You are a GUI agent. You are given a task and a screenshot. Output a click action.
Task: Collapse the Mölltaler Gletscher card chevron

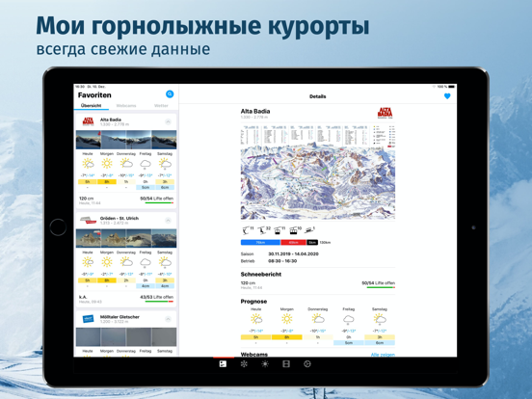tap(168, 319)
